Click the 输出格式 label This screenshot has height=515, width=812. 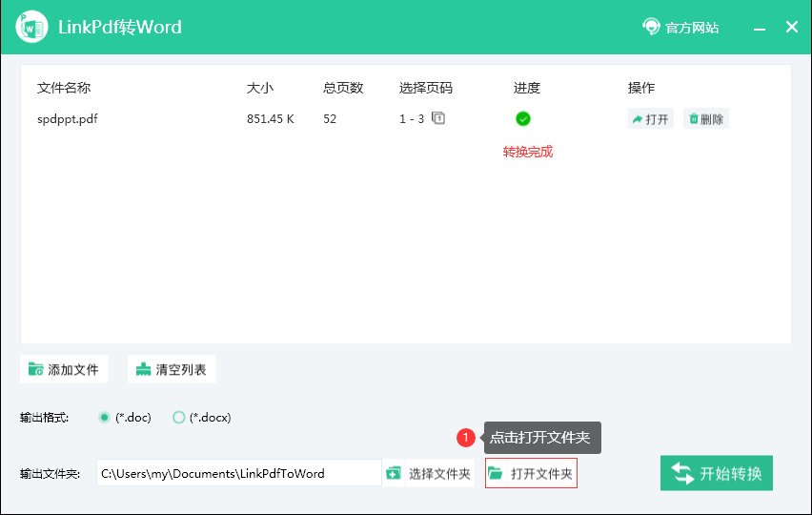click(x=44, y=417)
